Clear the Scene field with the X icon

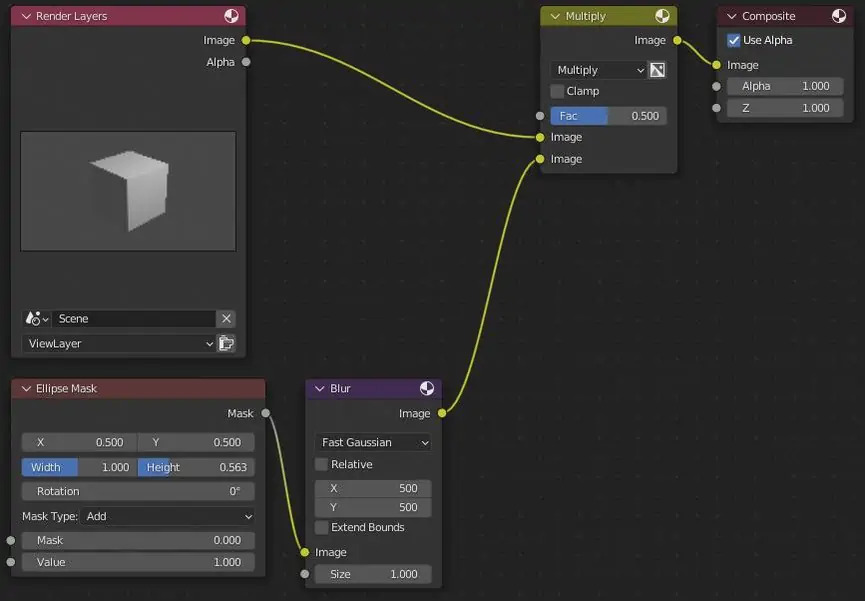[227, 318]
